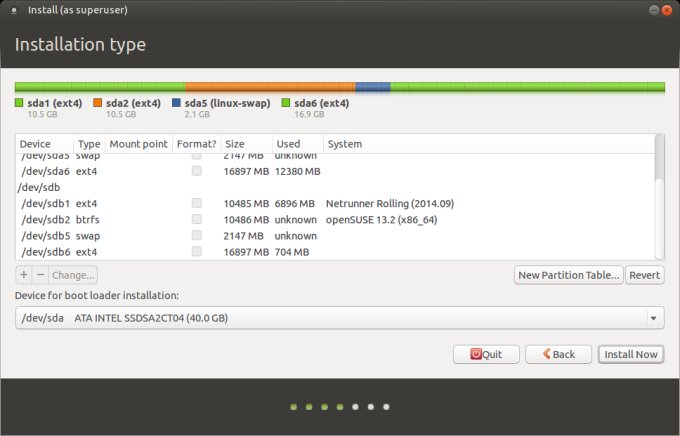Click the plus icon to add partition
680x436 pixels.
[x=24, y=275]
